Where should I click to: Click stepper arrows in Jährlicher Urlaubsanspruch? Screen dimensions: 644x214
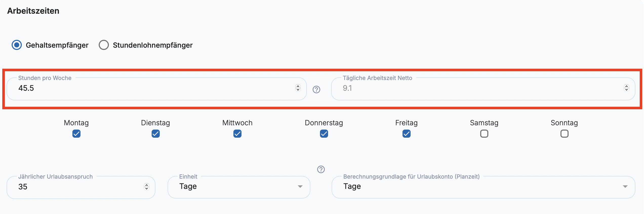click(147, 187)
